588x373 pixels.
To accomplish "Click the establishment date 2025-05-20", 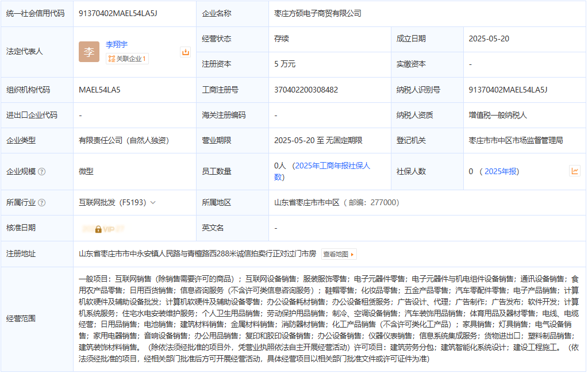I will [489, 39].
